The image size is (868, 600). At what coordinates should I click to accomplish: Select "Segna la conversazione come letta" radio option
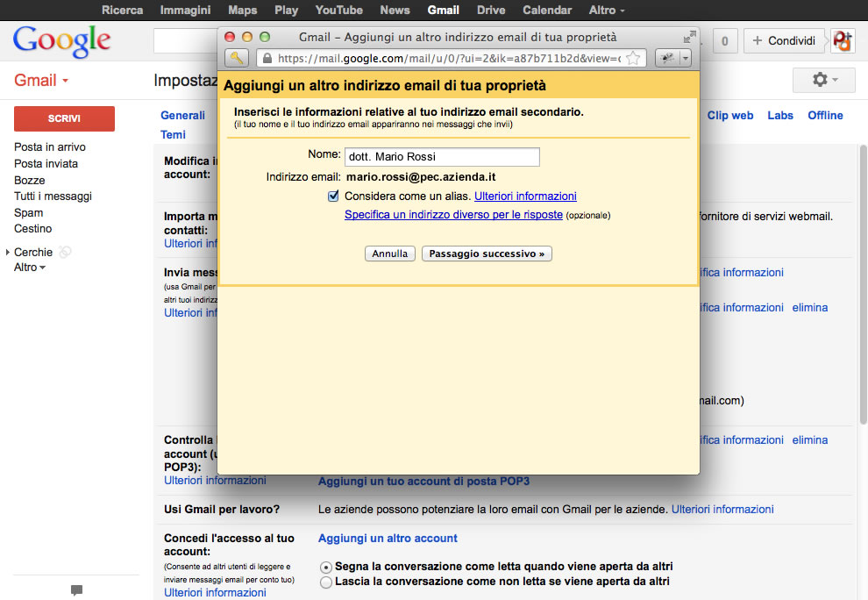326,567
